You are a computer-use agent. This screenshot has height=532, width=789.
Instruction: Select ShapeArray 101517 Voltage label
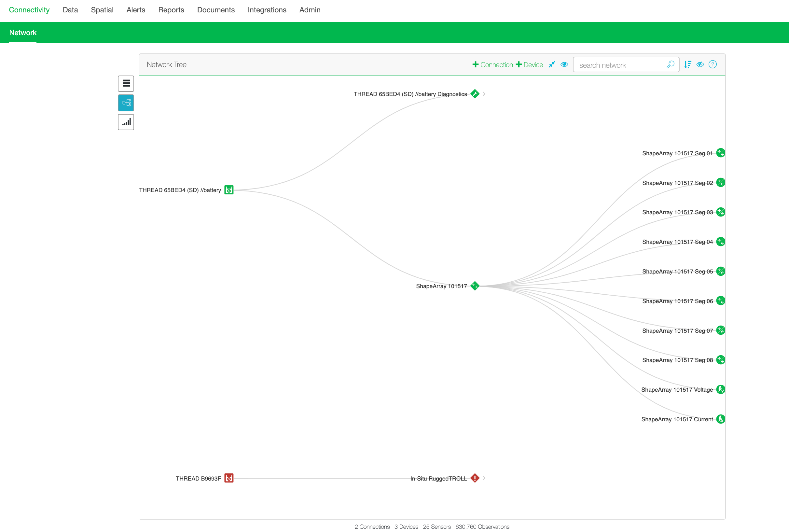click(677, 390)
